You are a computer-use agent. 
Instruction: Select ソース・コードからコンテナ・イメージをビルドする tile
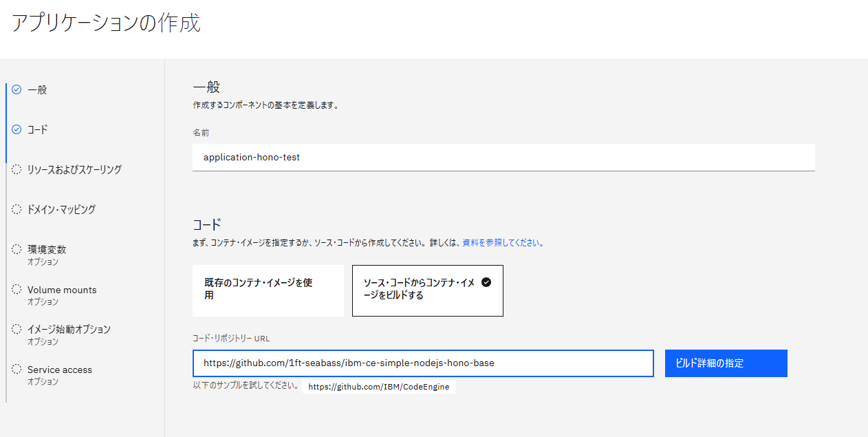point(427,290)
